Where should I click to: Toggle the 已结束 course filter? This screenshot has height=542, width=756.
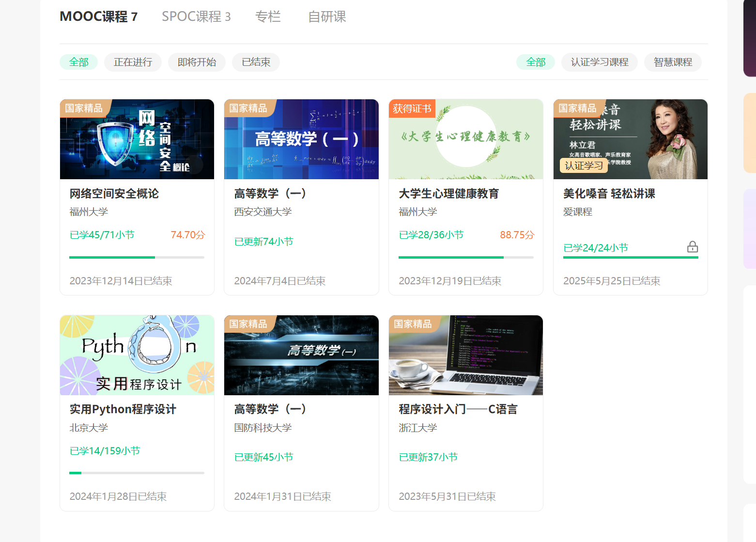pos(256,62)
